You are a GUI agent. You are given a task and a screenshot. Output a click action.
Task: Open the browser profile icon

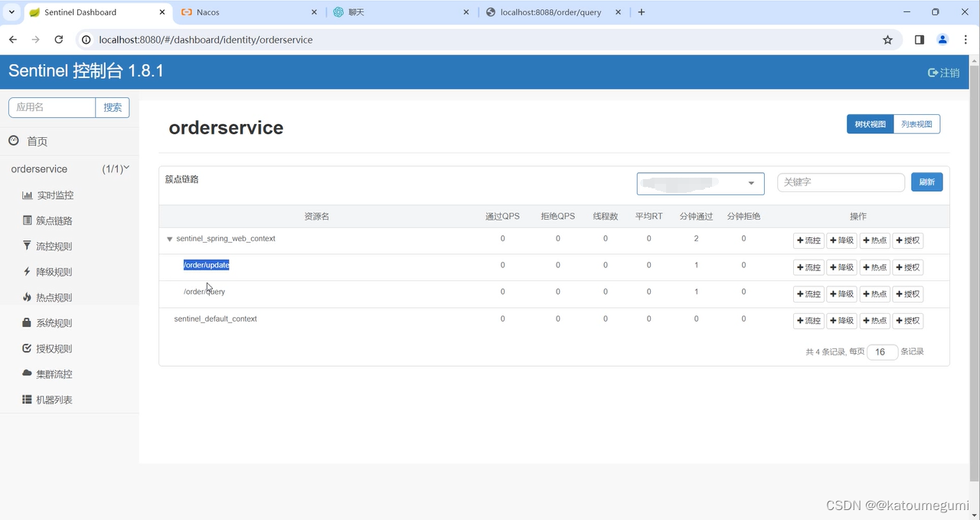(942, 40)
